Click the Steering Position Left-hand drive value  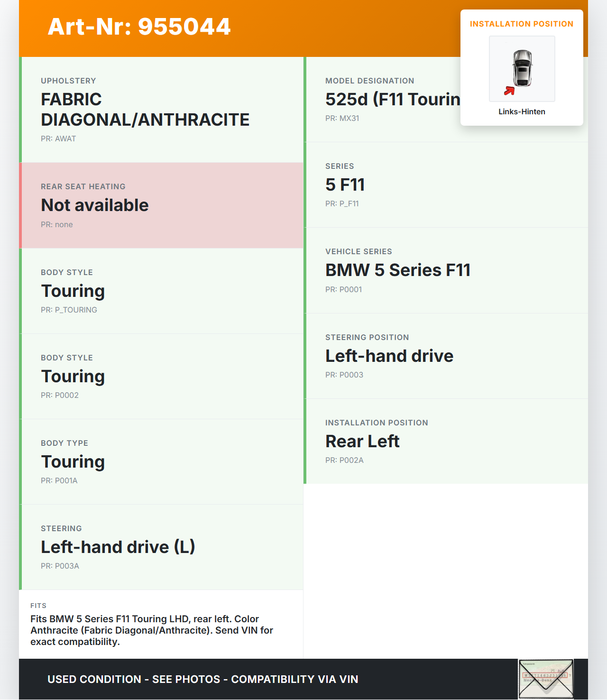coord(389,356)
